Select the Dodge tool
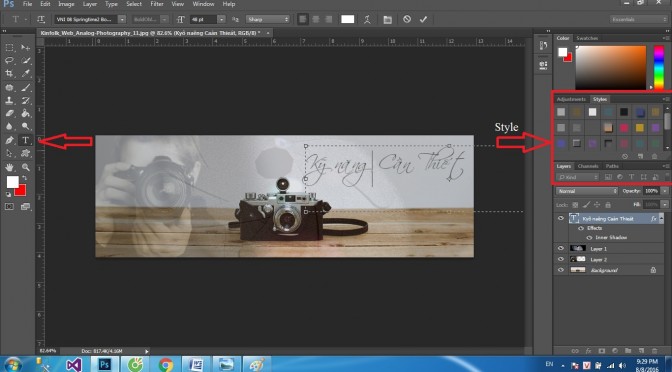This screenshot has width=672, height=372. click(26, 126)
